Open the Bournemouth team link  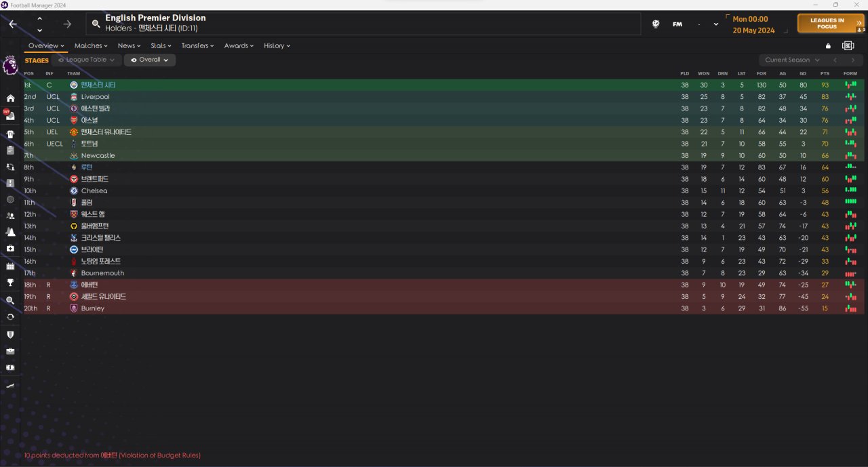102,273
